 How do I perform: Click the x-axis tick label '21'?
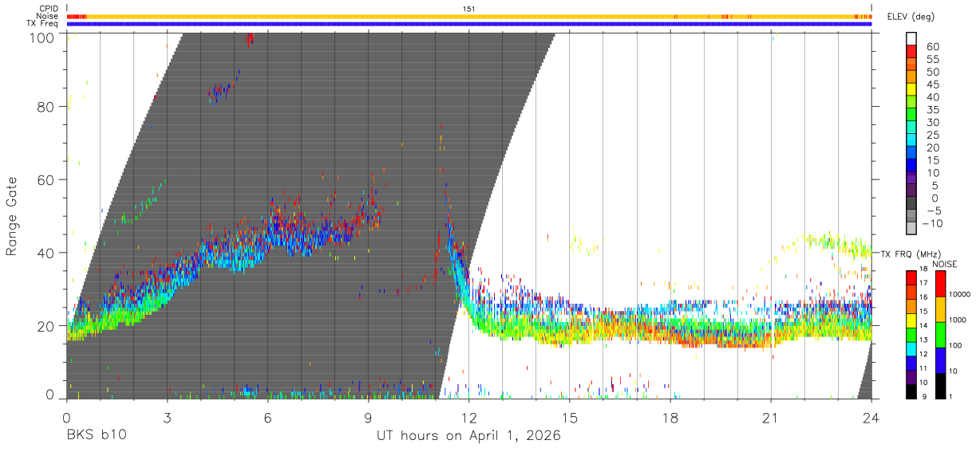pyautogui.click(x=771, y=416)
